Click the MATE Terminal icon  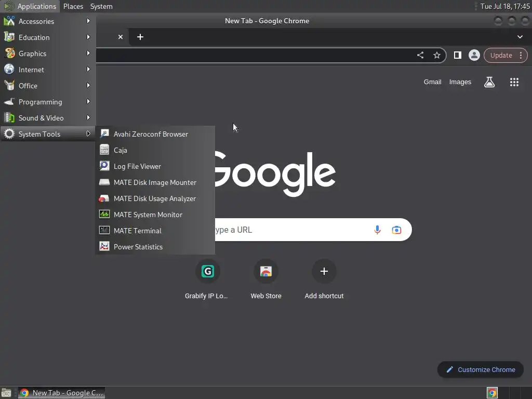[x=104, y=231]
